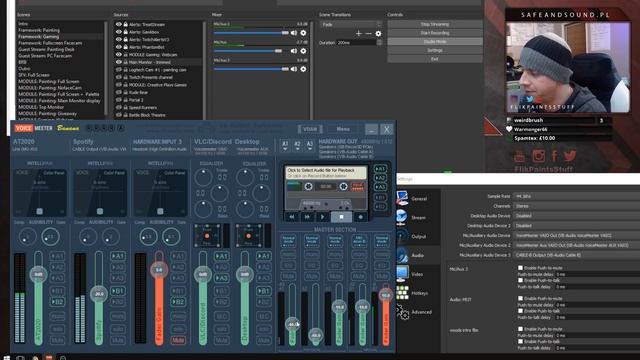Fast-forward the Voicemeeter cassette
The width and height of the screenshot is (640, 360).
(307, 217)
